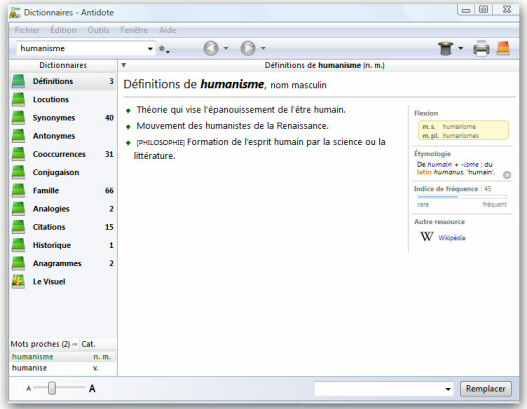Open the Édition menu
The height and width of the screenshot is (409, 527).
[x=63, y=30]
